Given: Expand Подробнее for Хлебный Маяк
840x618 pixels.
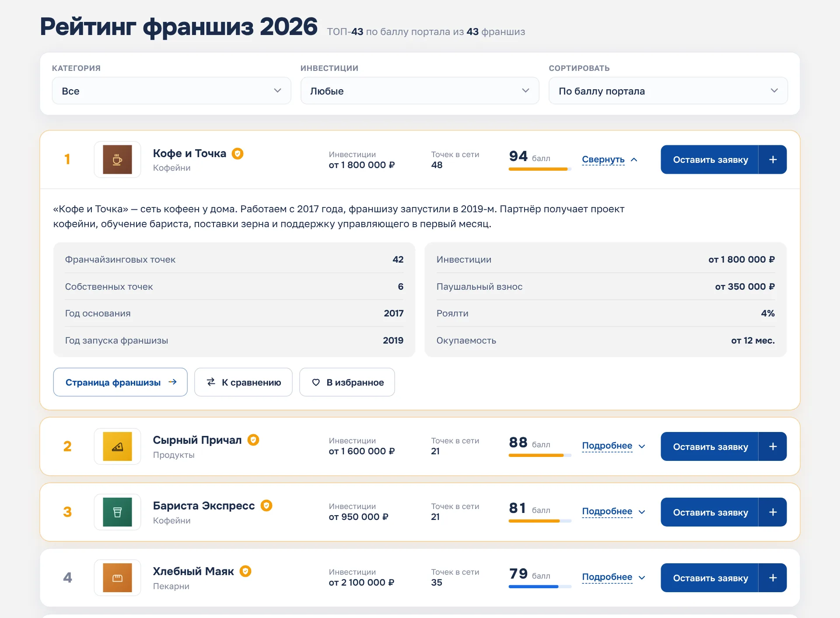Looking at the screenshot, I should (613, 577).
